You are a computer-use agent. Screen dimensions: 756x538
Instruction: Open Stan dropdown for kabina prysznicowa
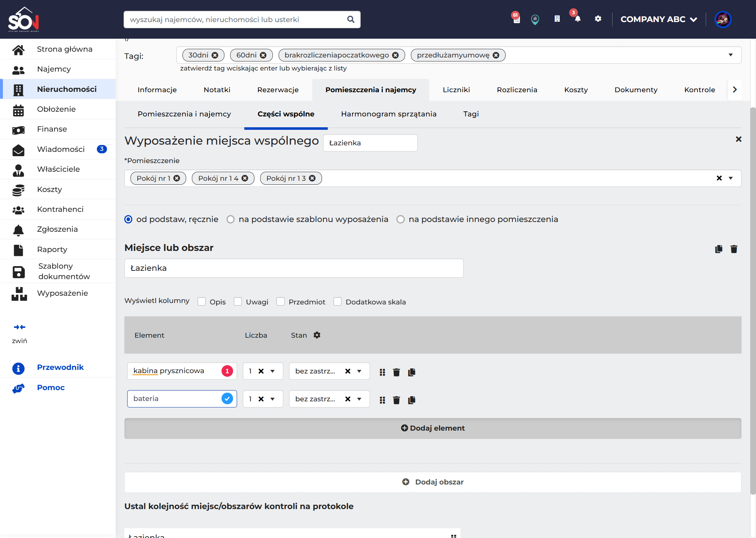pos(359,371)
